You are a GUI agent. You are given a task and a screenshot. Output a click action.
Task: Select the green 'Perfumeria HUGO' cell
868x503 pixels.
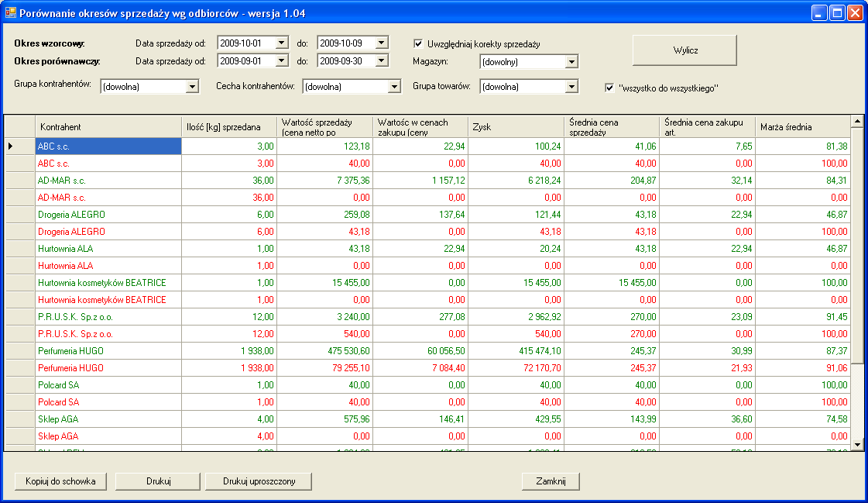108,351
